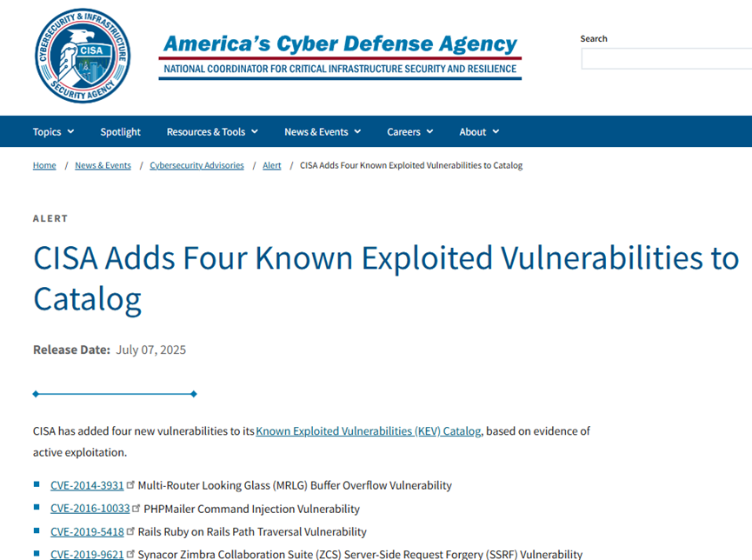Click into the Search input field

click(666, 59)
